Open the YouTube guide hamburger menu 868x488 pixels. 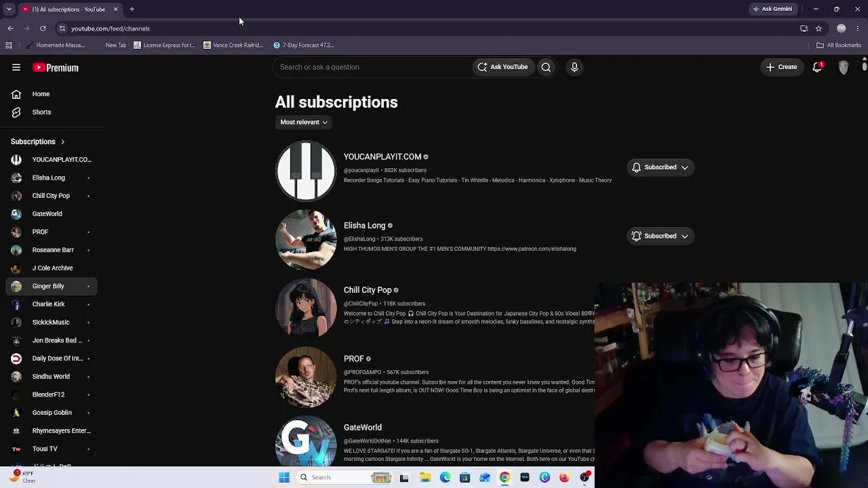pos(16,68)
